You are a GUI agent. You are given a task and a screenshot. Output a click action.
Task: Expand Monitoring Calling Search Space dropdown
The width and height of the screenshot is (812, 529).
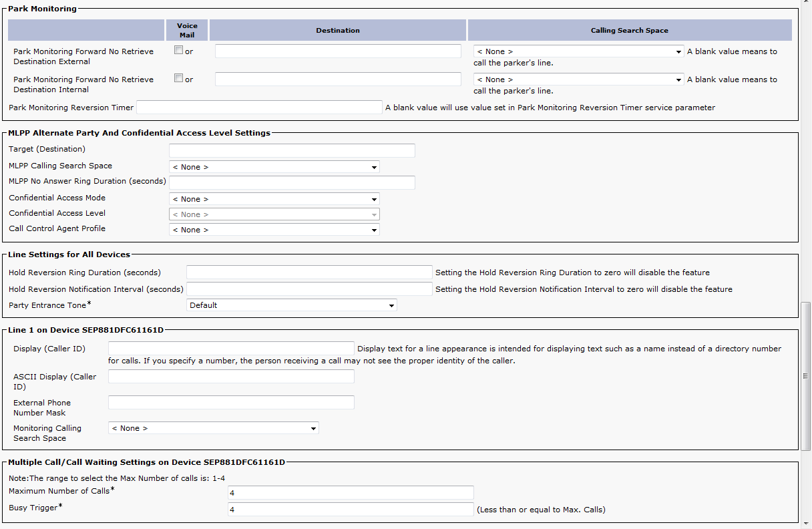(x=214, y=428)
